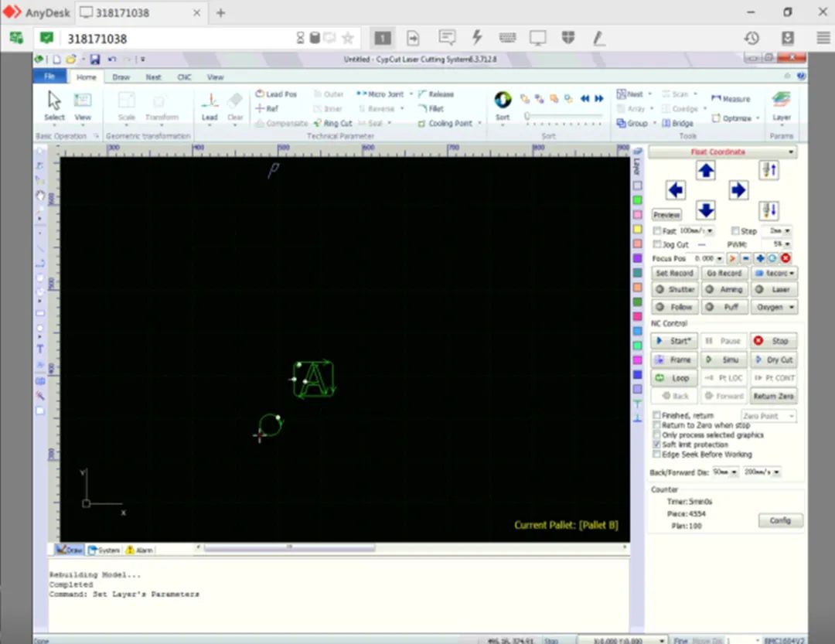Select the Text tool in left toolbar
The height and width of the screenshot is (644, 835).
(x=40, y=349)
